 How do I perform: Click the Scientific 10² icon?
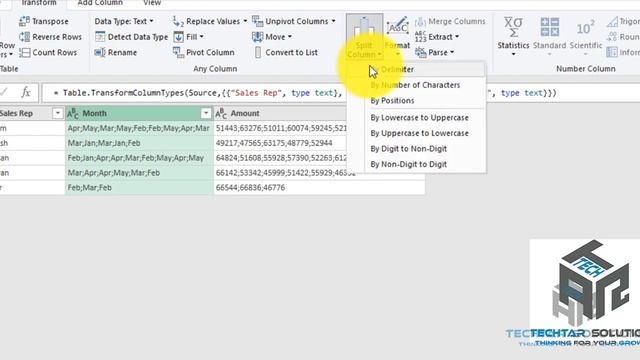click(585, 28)
